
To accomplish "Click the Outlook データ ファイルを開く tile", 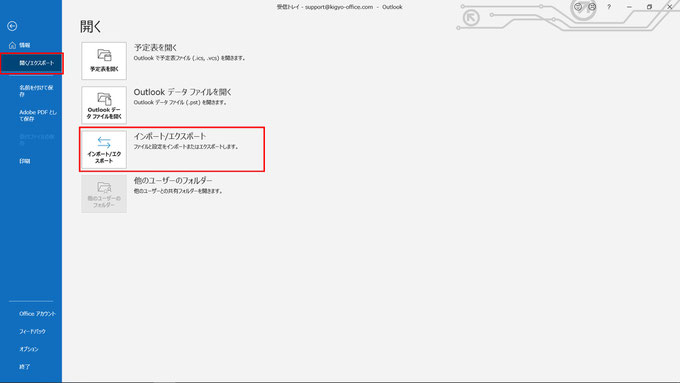I will (104, 105).
